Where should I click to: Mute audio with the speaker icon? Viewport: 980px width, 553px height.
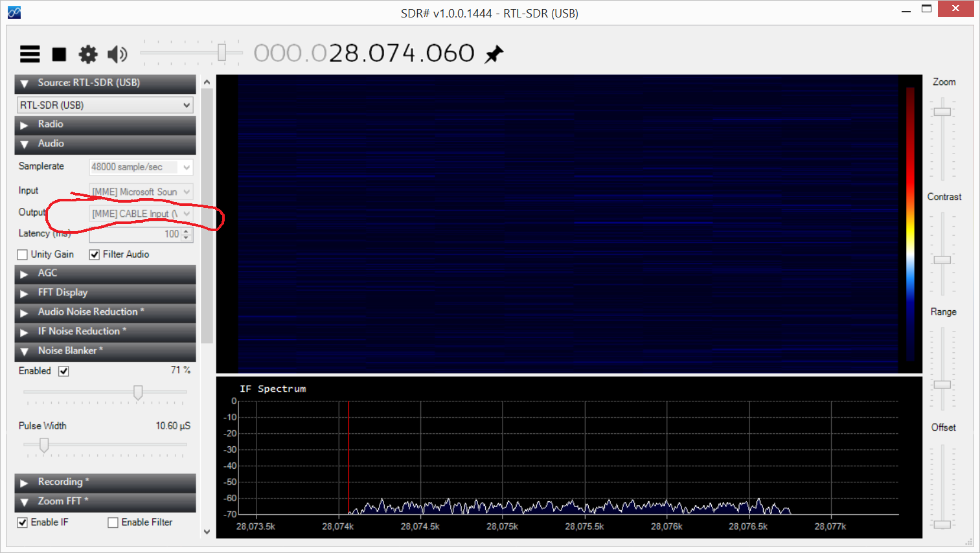tap(117, 54)
